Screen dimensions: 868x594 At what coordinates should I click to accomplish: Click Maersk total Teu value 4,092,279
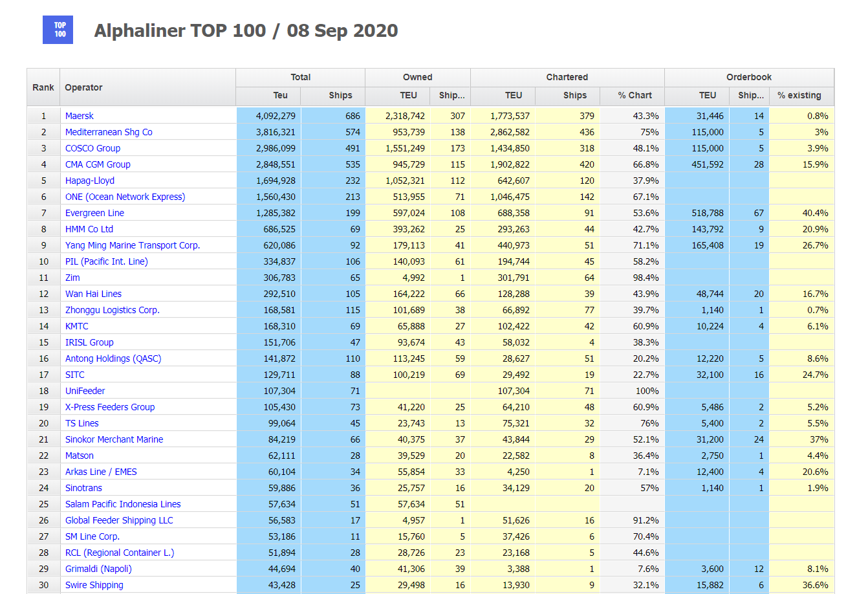click(x=276, y=116)
